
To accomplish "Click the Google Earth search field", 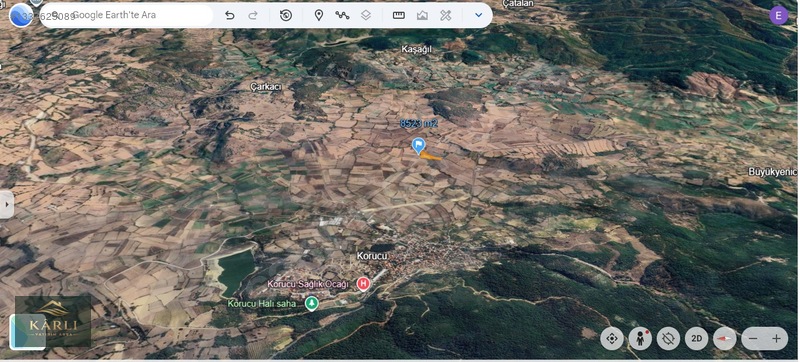I will pos(127,15).
